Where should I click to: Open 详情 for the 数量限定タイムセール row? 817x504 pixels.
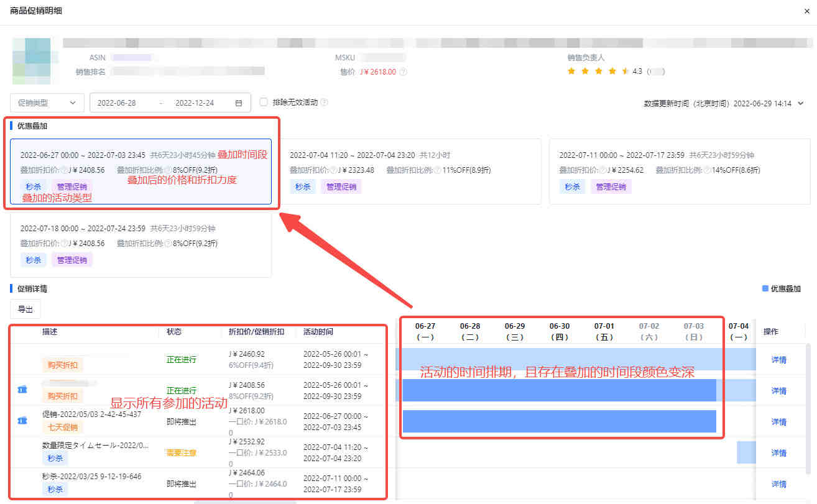(779, 453)
